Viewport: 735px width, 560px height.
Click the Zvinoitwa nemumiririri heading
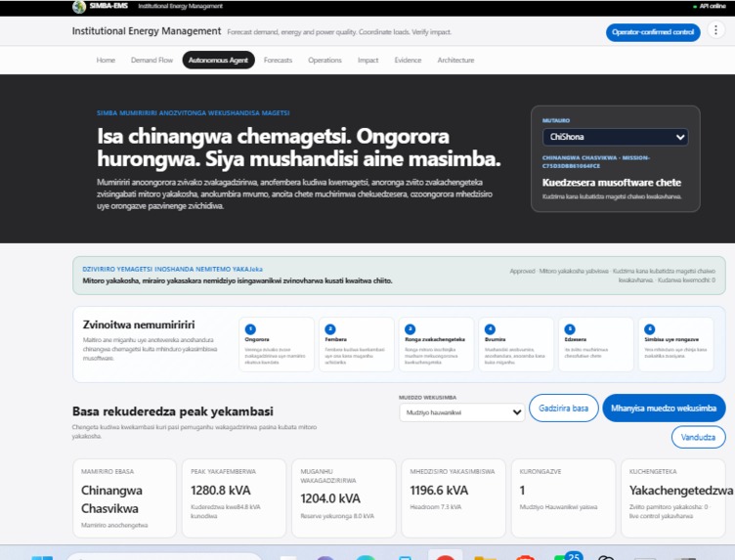139,324
